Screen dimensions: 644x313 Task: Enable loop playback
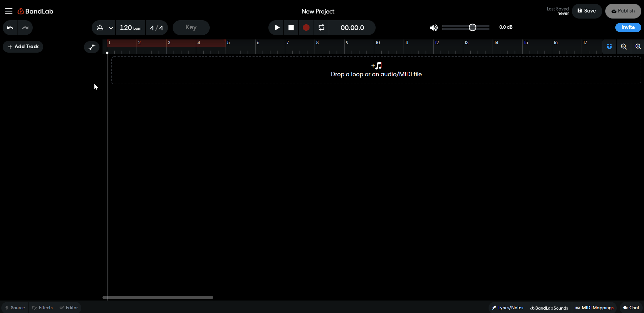click(x=321, y=28)
